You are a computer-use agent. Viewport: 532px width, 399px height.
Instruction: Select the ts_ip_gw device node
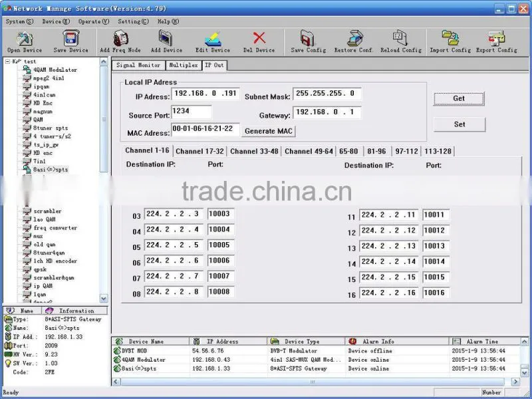pos(46,144)
